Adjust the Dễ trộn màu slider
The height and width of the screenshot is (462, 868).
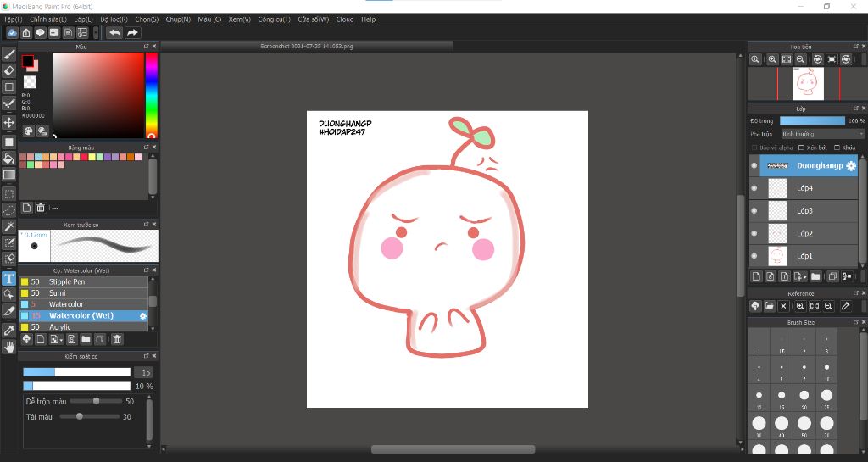tap(96, 401)
